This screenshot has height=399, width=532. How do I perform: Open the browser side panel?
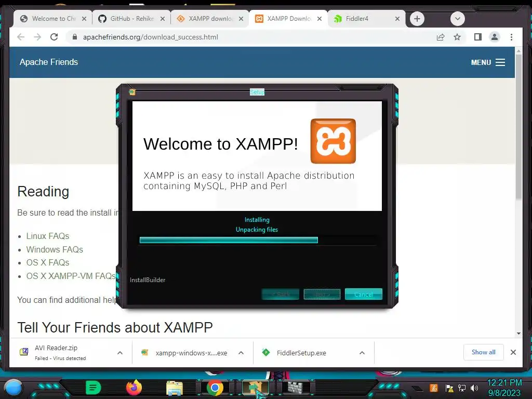[478, 37]
